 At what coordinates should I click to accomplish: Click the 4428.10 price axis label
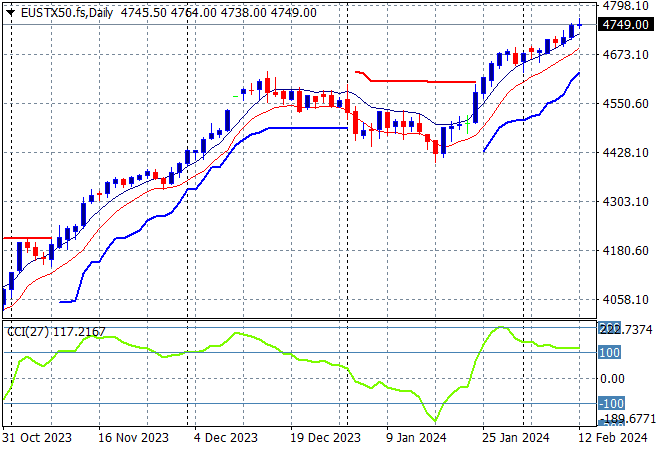[x=625, y=153]
